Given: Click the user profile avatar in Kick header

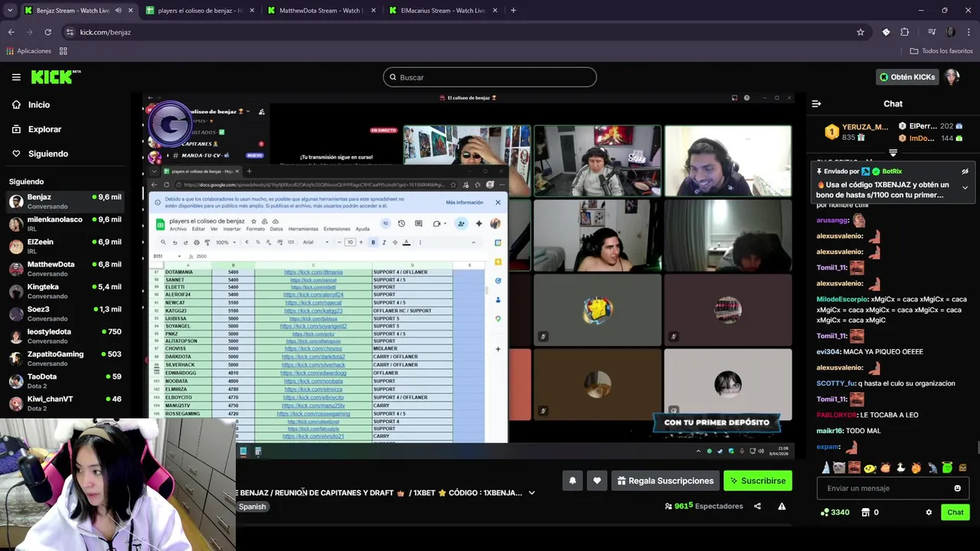Looking at the screenshot, I should 952,77.
